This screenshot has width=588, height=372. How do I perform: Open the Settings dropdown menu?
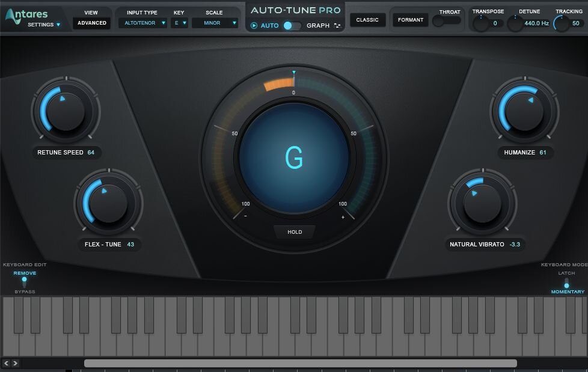[x=44, y=25]
